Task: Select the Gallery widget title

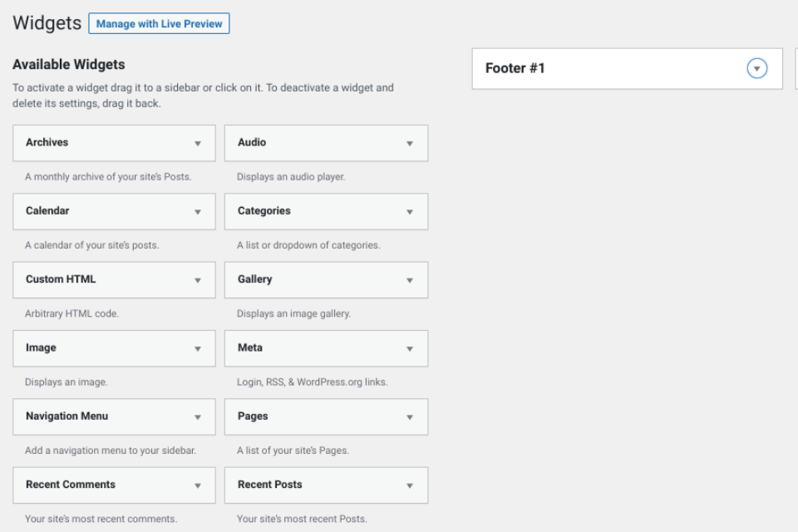Action: (255, 279)
